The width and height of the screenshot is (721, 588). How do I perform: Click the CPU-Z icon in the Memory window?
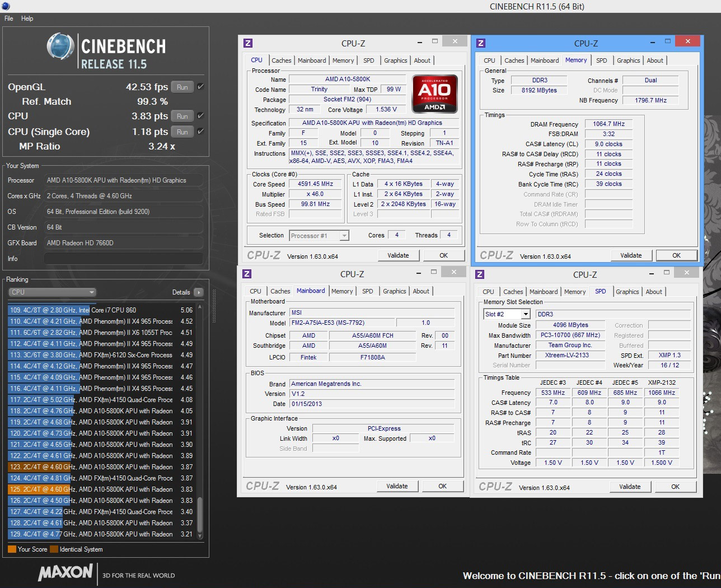[x=481, y=43]
